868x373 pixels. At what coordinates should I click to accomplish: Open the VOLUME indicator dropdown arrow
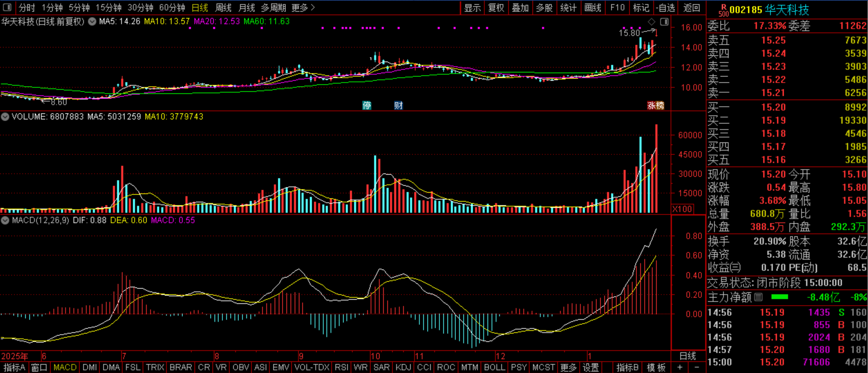(x=5, y=117)
